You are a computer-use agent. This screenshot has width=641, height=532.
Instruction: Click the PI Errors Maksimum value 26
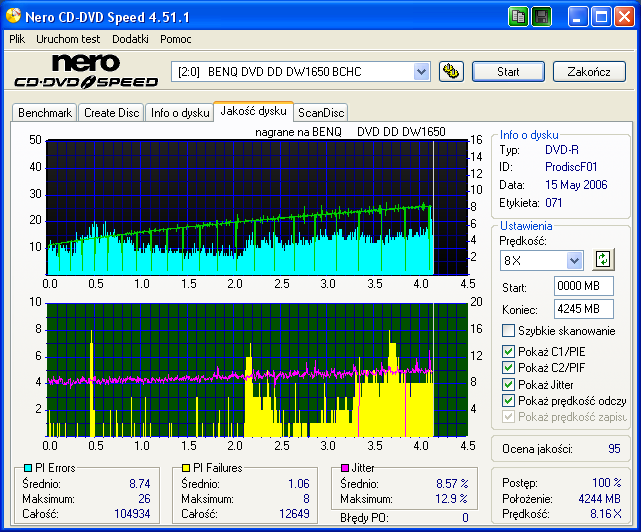[x=144, y=498]
